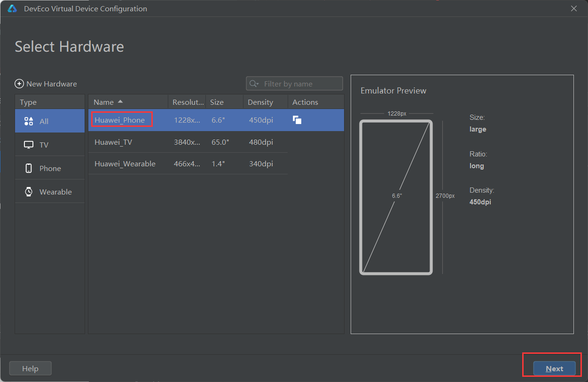Click the search magnifier icon in filter
Viewport: 588px width, 382px height.
[x=254, y=84]
